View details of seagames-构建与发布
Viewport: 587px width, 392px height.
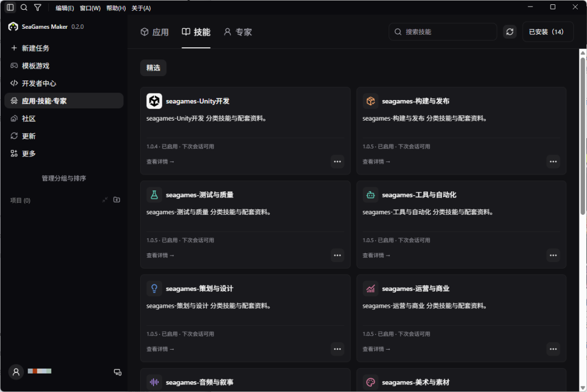(376, 161)
